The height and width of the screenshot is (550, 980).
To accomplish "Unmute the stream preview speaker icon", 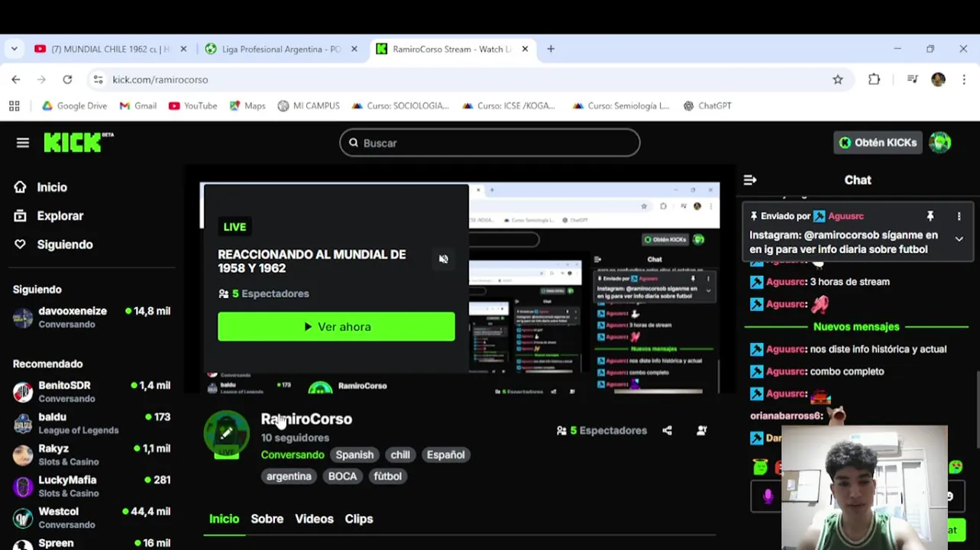I will pos(444,259).
